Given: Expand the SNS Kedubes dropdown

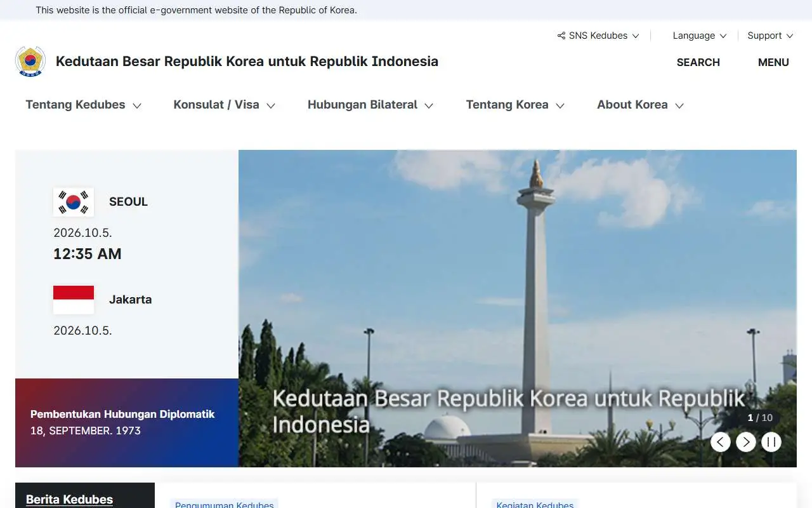Looking at the screenshot, I should tap(598, 36).
